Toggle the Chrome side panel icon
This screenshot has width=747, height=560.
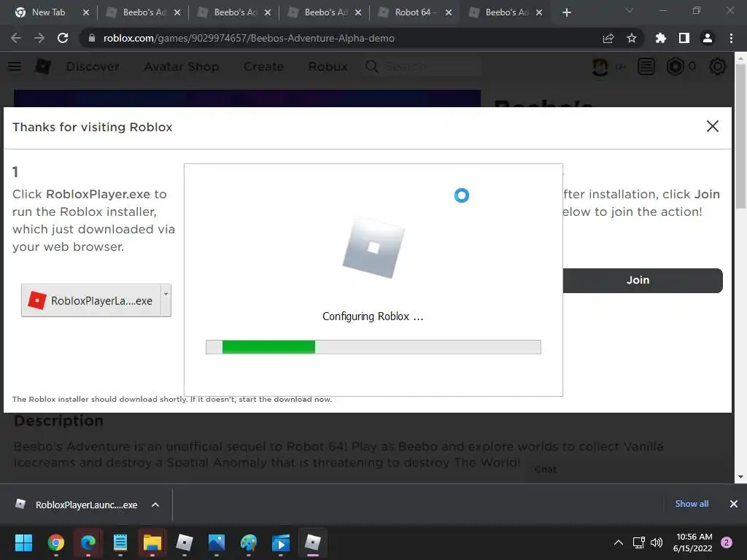point(684,38)
